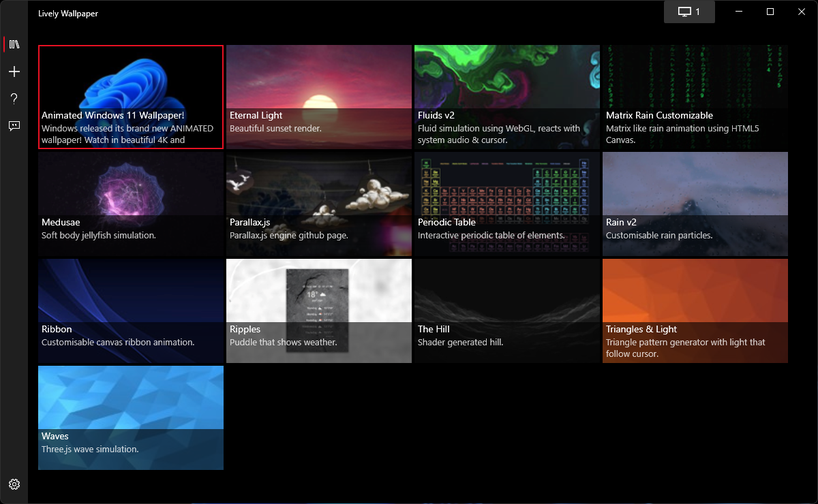
Task: Choose the Ripples weather wallpaper
Action: pos(319,311)
